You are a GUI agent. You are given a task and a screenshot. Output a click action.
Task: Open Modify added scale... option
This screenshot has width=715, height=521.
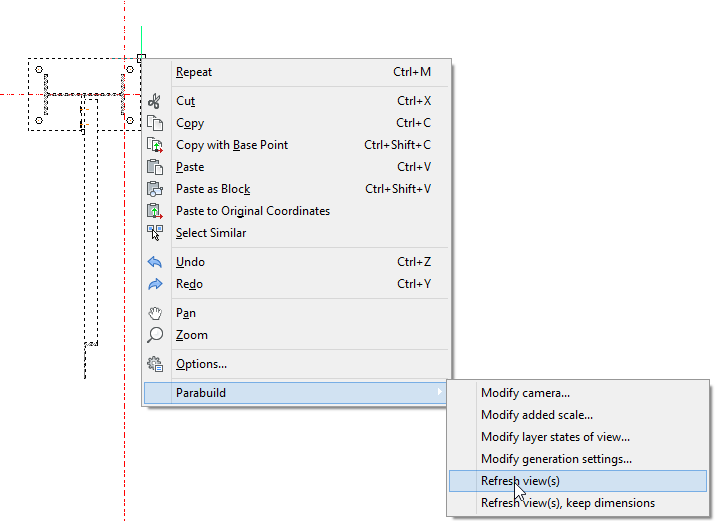[x=536, y=415]
